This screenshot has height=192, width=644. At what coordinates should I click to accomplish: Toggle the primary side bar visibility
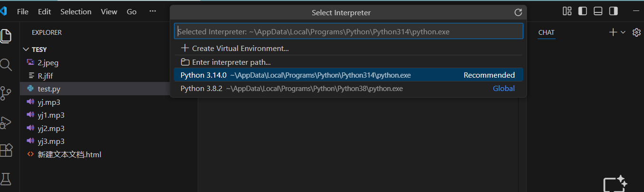click(582, 11)
